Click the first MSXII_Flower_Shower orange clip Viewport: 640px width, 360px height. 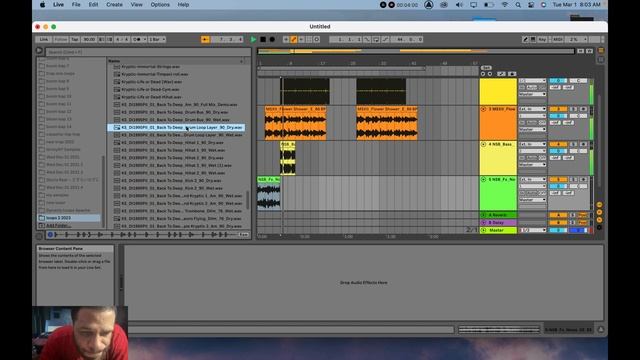click(x=296, y=123)
